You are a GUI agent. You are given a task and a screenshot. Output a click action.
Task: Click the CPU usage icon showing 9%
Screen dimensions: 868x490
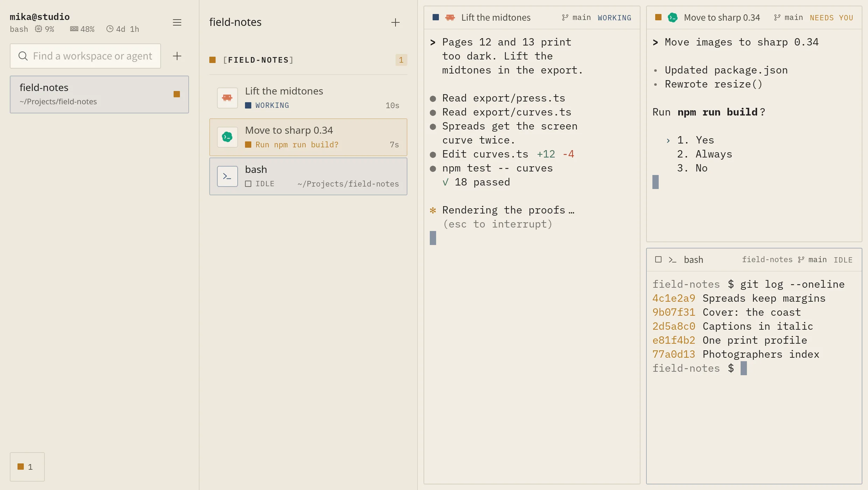tap(38, 29)
